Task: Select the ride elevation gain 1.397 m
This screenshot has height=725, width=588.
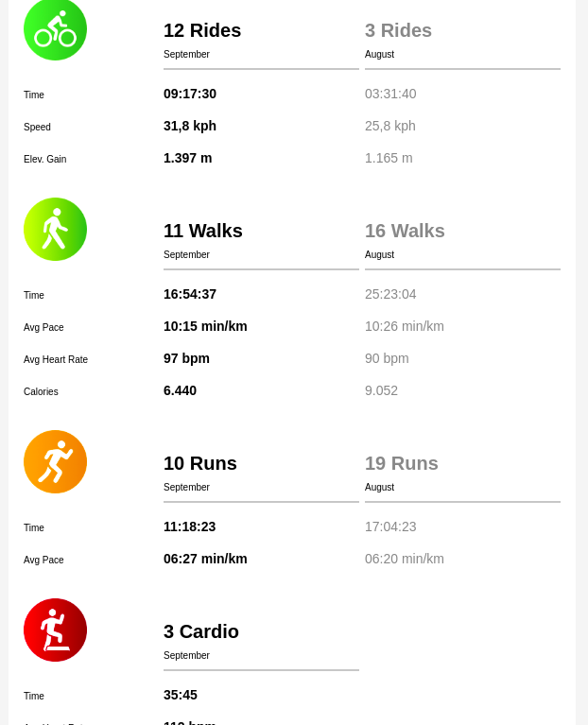Action: click(x=188, y=158)
